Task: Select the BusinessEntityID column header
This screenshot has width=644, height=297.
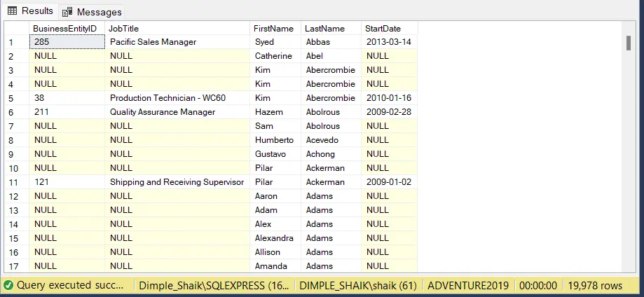Action: coord(64,28)
